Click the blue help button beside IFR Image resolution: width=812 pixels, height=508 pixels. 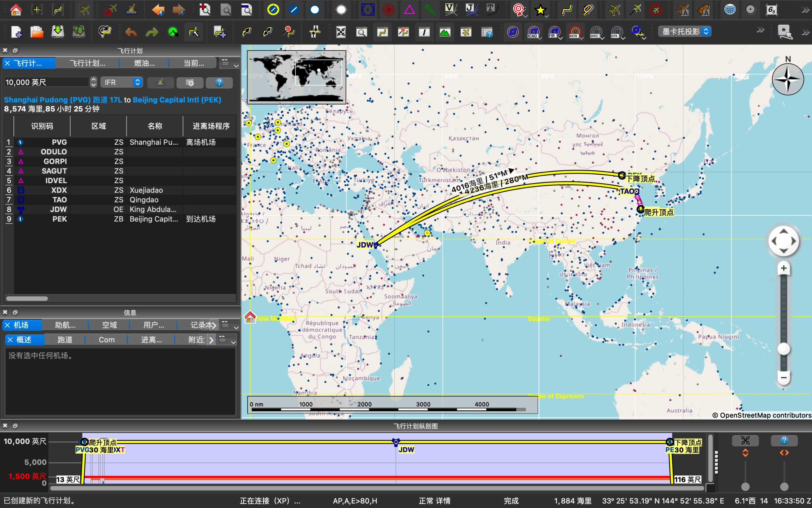click(x=219, y=82)
